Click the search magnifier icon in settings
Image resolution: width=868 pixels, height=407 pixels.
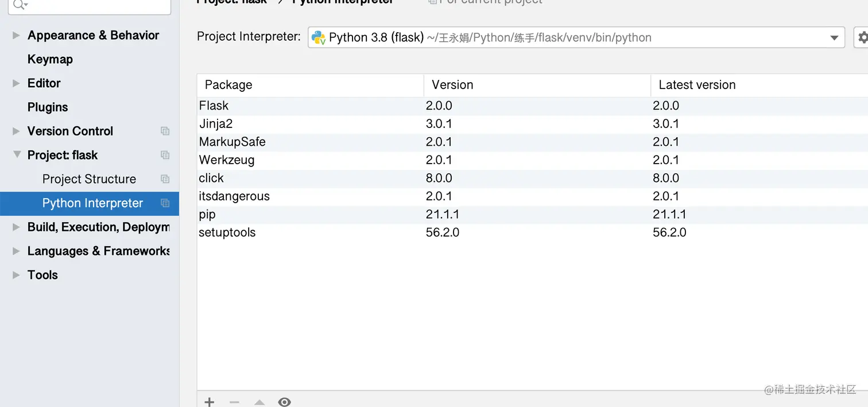coord(18,5)
